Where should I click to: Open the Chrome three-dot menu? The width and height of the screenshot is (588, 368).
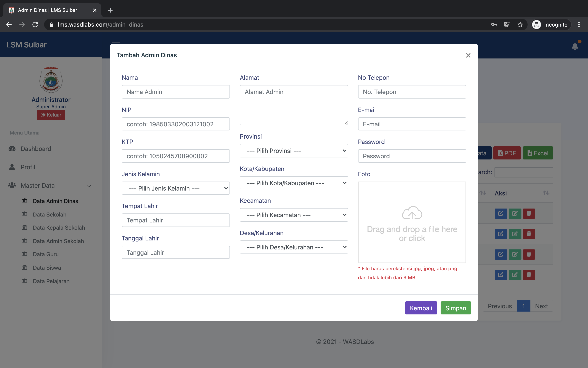(579, 25)
